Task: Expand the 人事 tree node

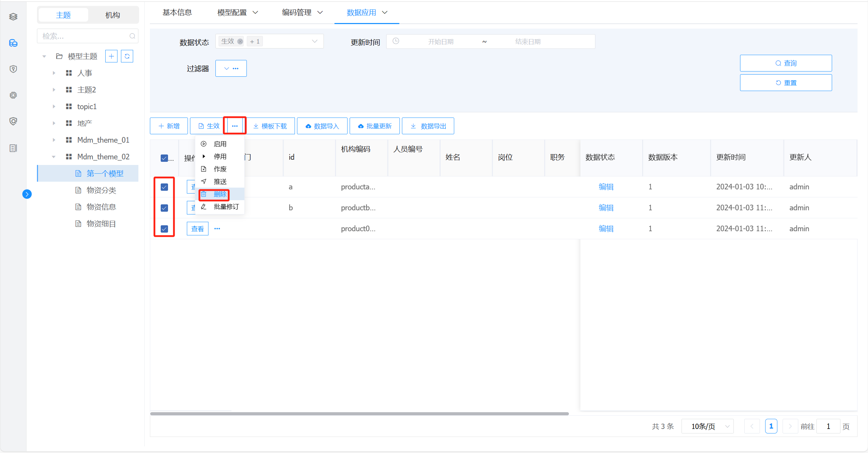Action: [x=54, y=73]
